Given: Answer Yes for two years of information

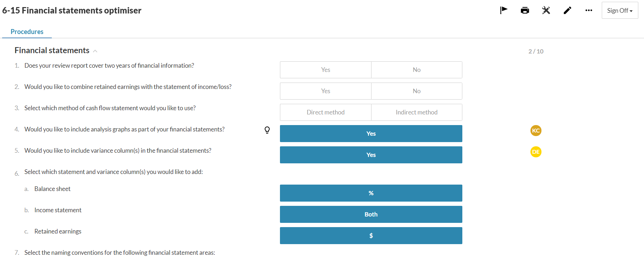Looking at the screenshot, I should click(x=325, y=70).
